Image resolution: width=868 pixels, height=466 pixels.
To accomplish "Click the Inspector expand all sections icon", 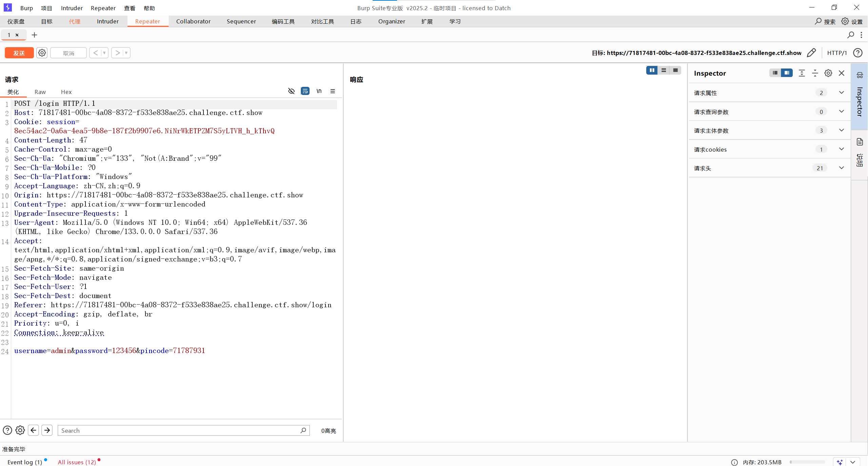I will [x=802, y=73].
